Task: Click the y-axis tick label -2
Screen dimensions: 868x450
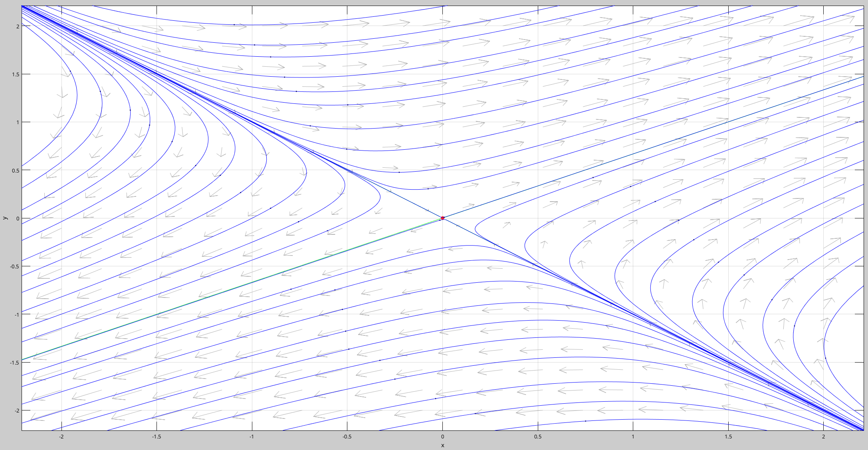Action: pos(17,410)
